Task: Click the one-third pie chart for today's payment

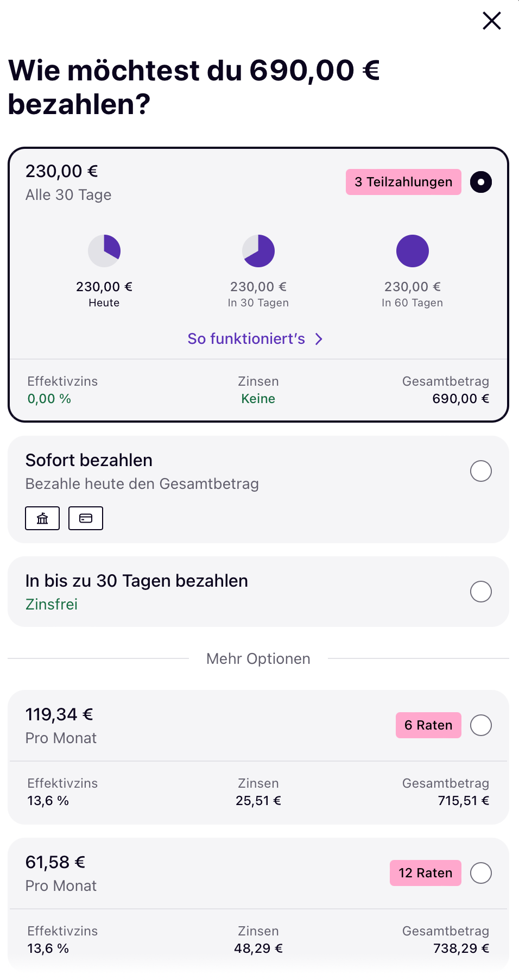Action: pyautogui.click(x=104, y=251)
